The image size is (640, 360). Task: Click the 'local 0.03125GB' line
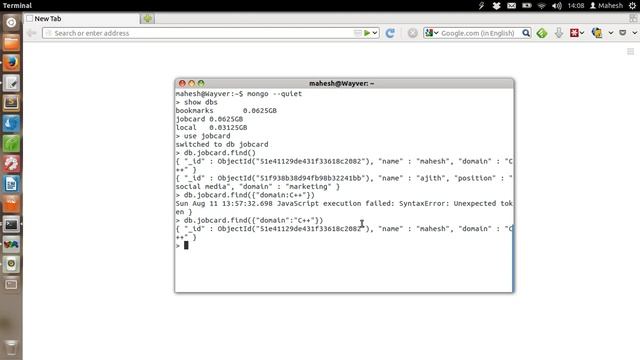point(211,127)
